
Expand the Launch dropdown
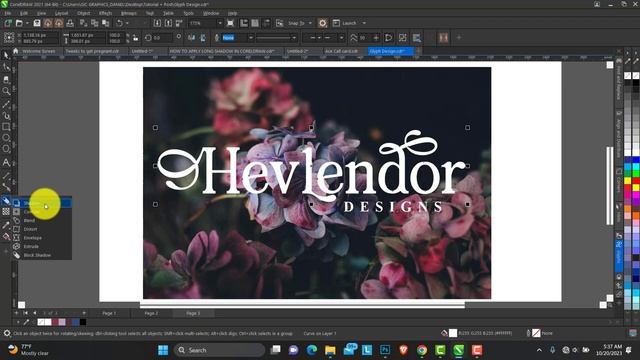[x=364, y=23]
